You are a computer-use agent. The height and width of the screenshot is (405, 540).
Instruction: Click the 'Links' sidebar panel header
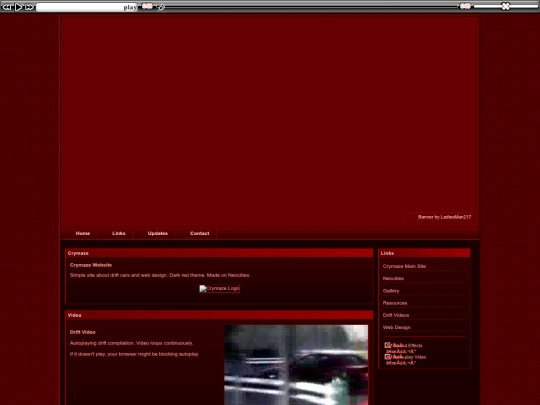[424, 253]
